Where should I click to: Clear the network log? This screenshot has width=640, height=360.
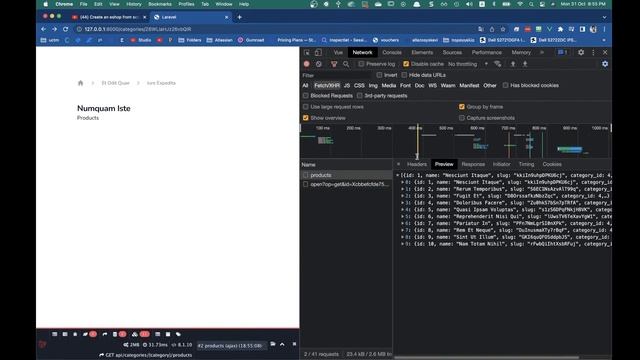point(319,64)
